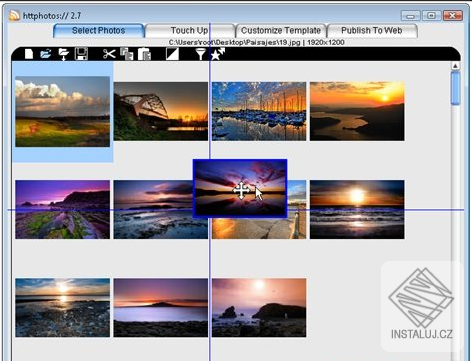Screen dimensions: 472x361
Task: Click the scrollbar up arrow
Action: coord(455,66)
